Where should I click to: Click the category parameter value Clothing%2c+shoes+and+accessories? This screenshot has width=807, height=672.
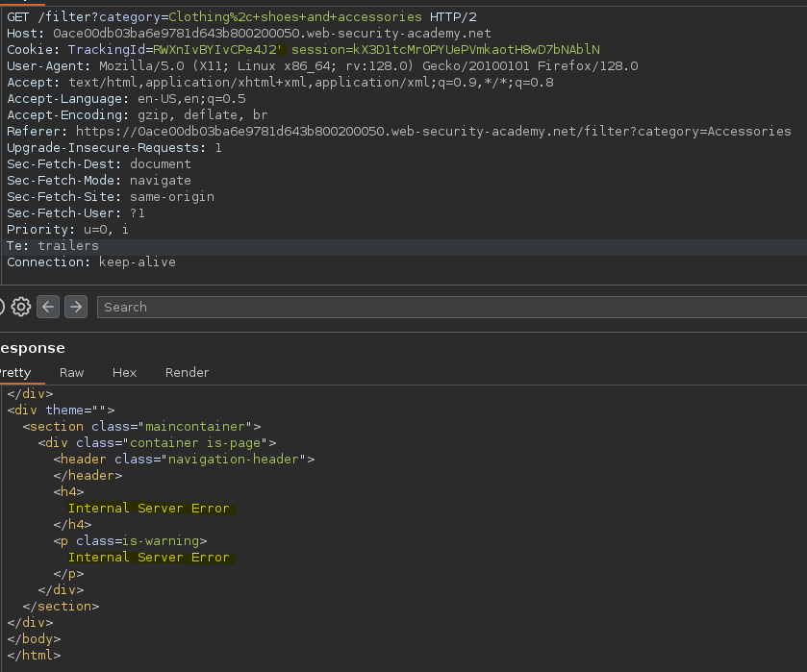point(295,17)
